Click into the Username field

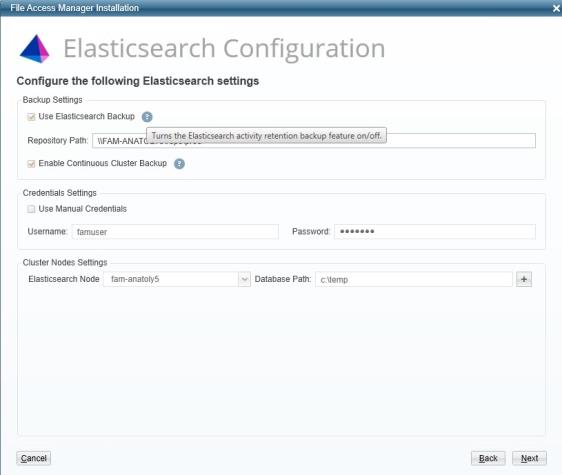[x=175, y=232]
